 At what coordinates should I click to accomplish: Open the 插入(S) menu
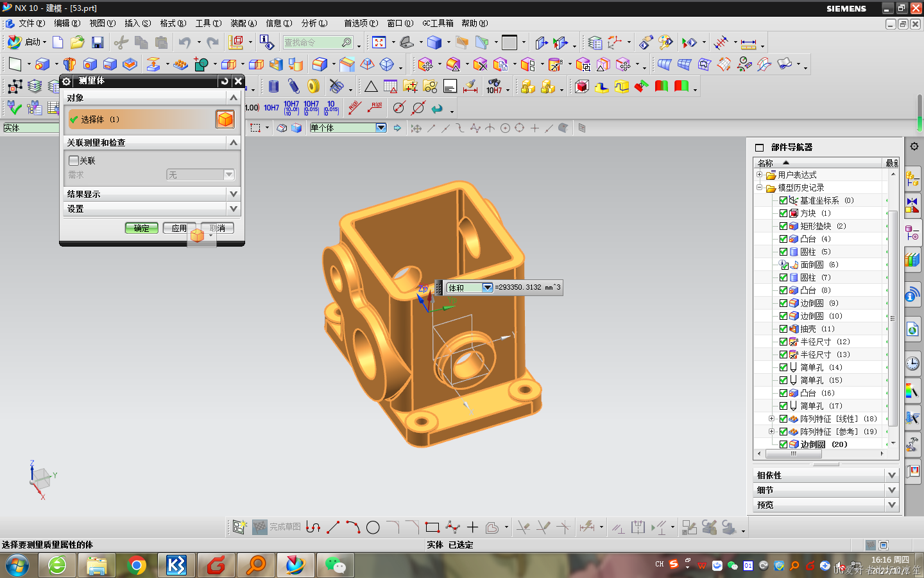[137, 23]
